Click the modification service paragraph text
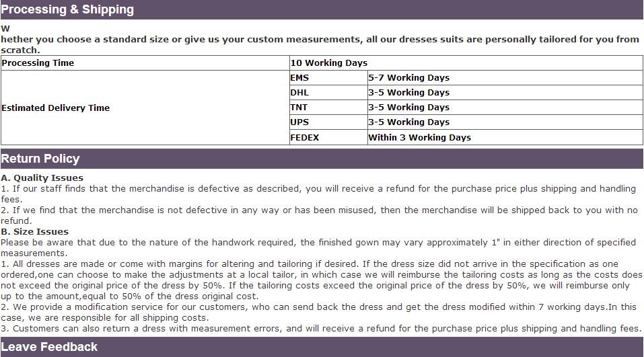The image size is (644, 357). (x=318, y=307)
